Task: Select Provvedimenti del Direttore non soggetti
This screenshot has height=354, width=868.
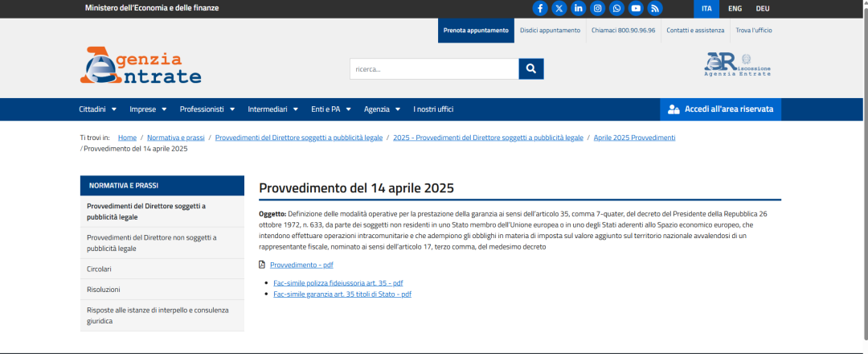Action: coord(162,243)
